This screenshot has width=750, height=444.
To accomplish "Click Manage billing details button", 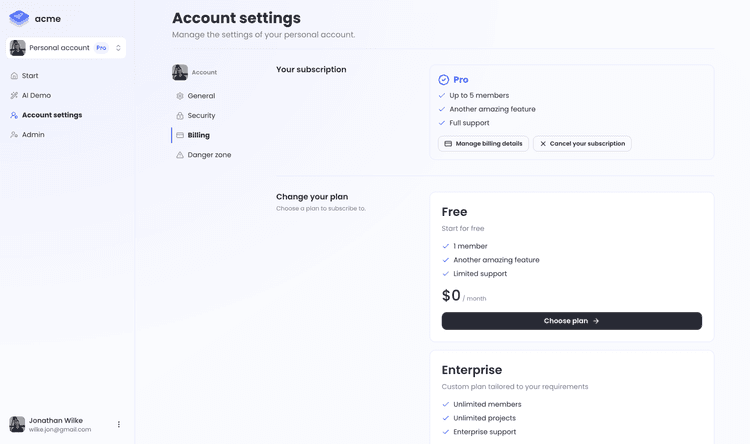I will tap(483, 144).
